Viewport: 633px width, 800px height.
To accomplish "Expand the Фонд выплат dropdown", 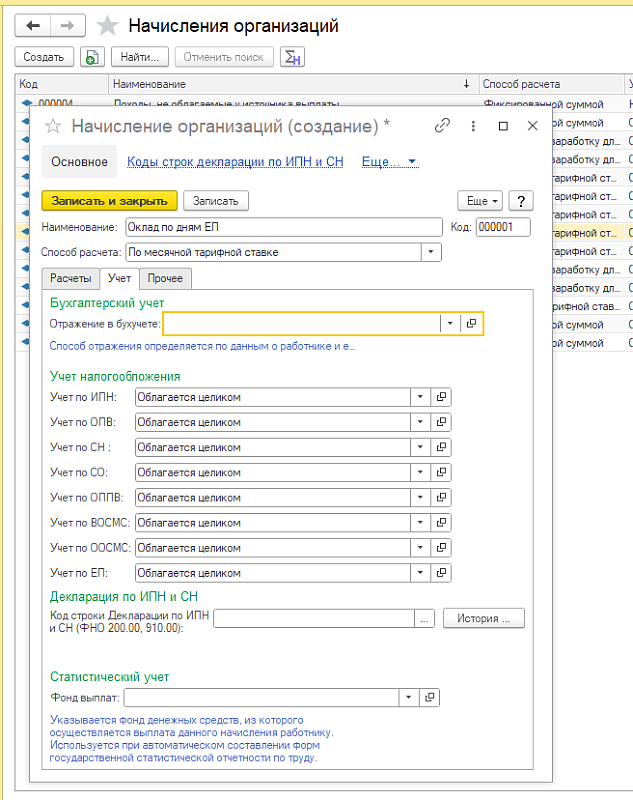I will tap(408, 697).
